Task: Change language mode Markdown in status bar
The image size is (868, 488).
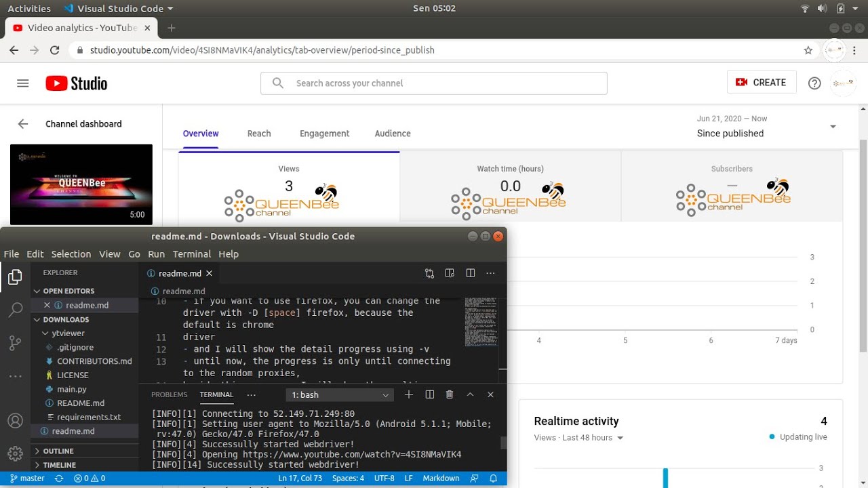Action: [441, 478]
